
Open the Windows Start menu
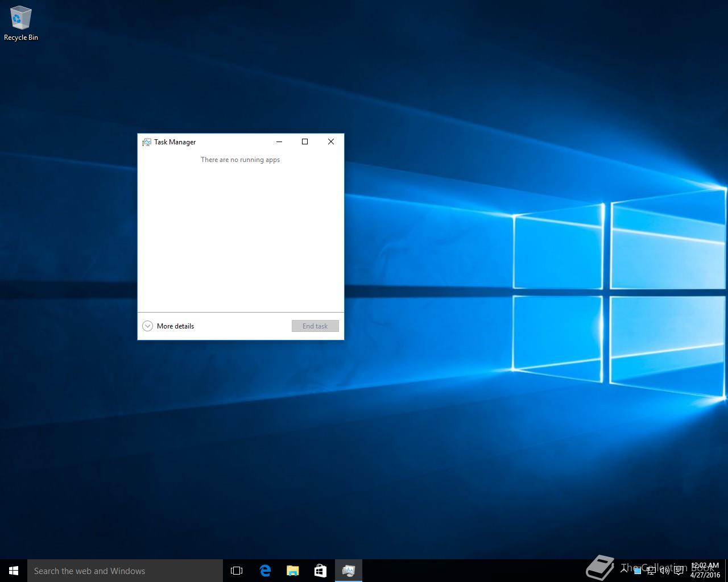coord(14,571)
